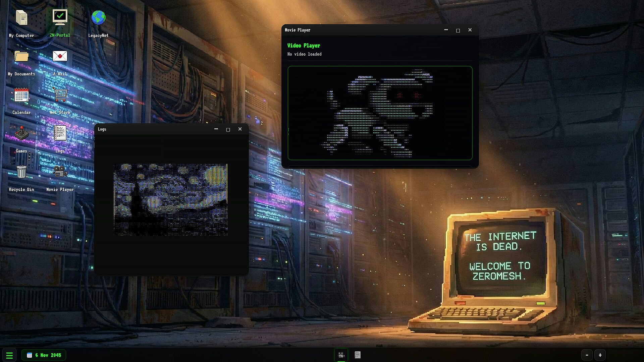Open the LegacyNet globe icon

click(x=98, y=18)
